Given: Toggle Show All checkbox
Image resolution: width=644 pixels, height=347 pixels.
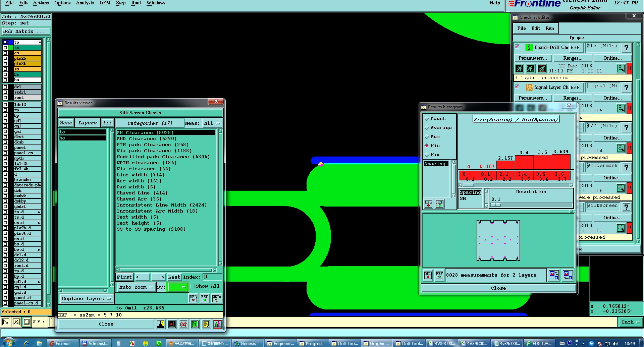Looking at the screenshot, I should tap(193, 286).
